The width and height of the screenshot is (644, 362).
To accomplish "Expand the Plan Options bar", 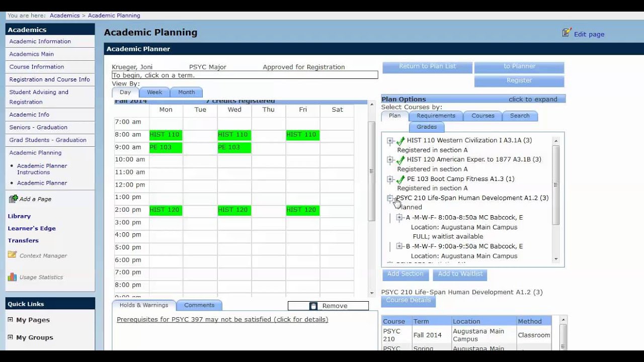I will pyautogui.click(x=473, y=99).
